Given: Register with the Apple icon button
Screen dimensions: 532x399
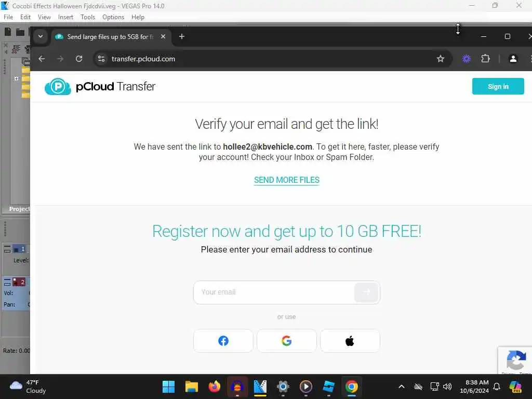Looking at the screenshot, I should [x=350, y=341].
